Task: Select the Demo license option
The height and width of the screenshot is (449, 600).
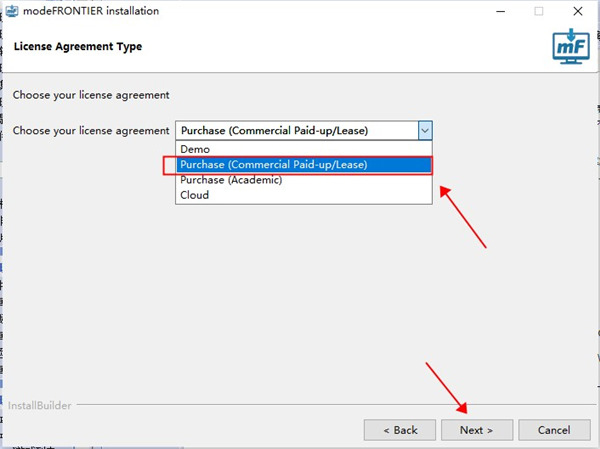Action: (304, 149)
